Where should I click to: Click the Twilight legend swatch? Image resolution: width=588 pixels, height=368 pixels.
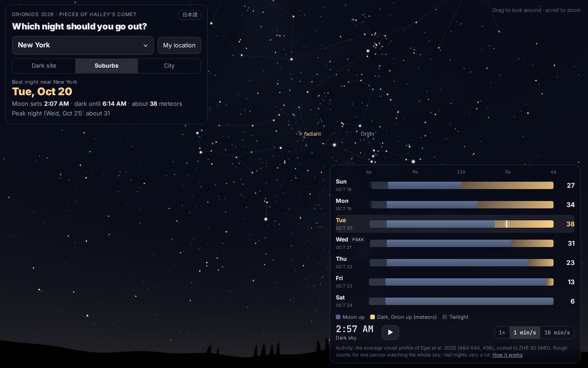point(445,317)
